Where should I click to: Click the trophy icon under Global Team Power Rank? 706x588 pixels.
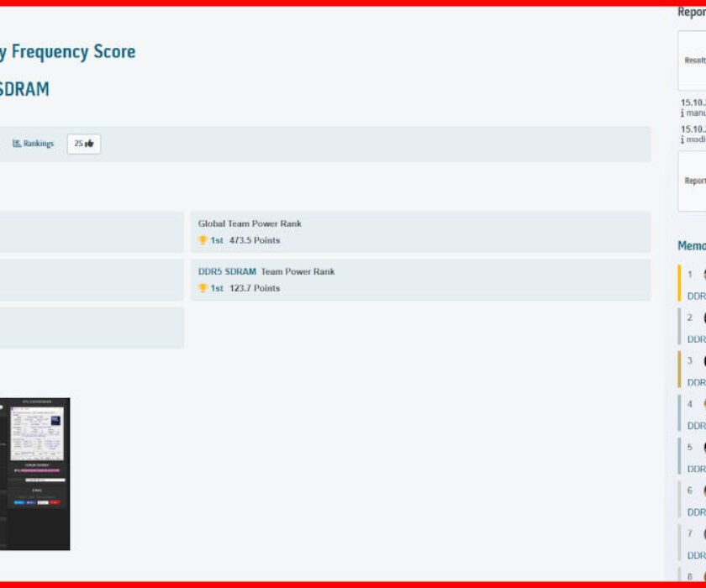203,240
